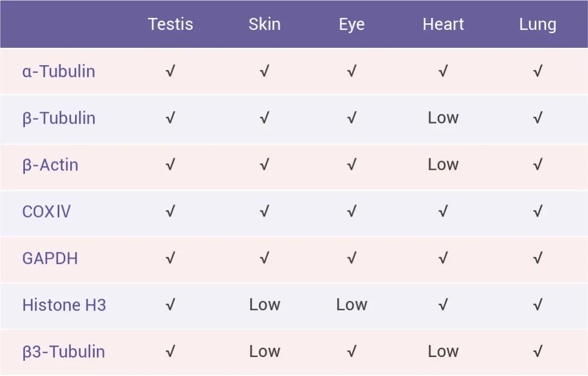588x376 pixels.
Task: Select Histone H3 Eye Low cell
Action: coord(352,305)
